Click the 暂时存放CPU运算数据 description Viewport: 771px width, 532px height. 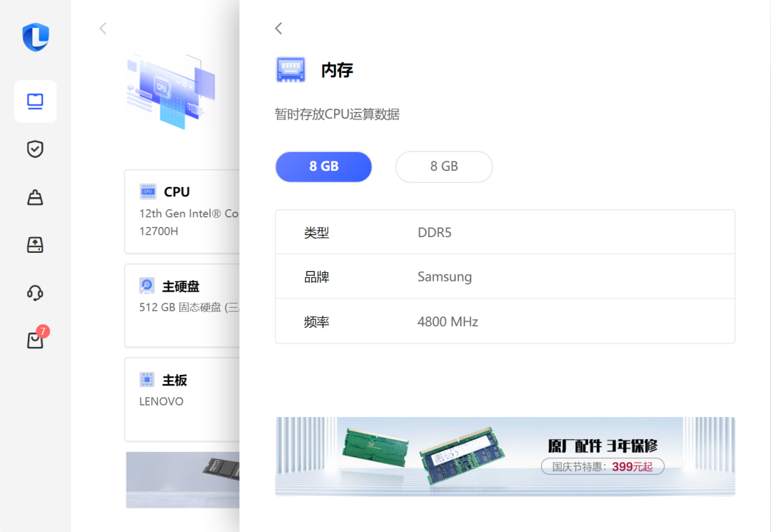(337, 114)
